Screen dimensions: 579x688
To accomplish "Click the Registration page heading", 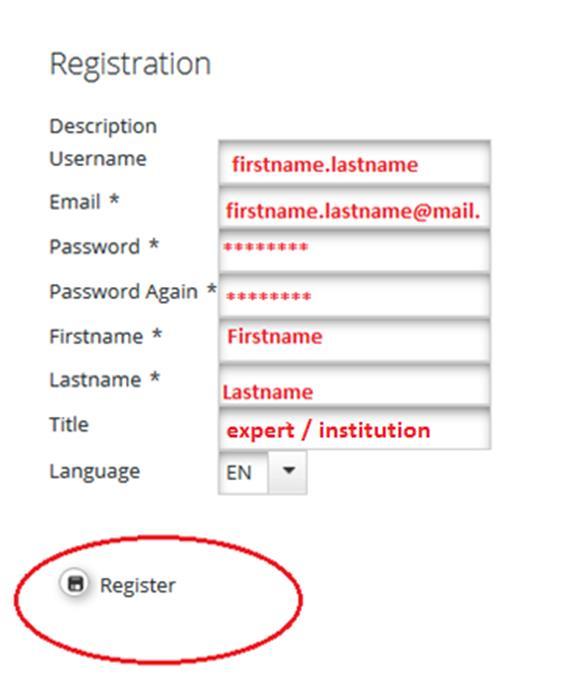I will tap(130, 65).
